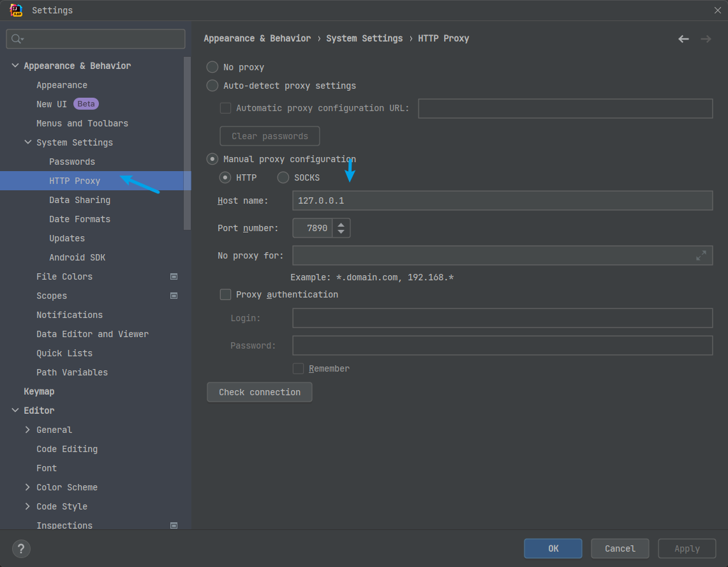Expand the General section under Editor
Image resolution: width=728 pixels, height=567 pixels.
[27, 429]
